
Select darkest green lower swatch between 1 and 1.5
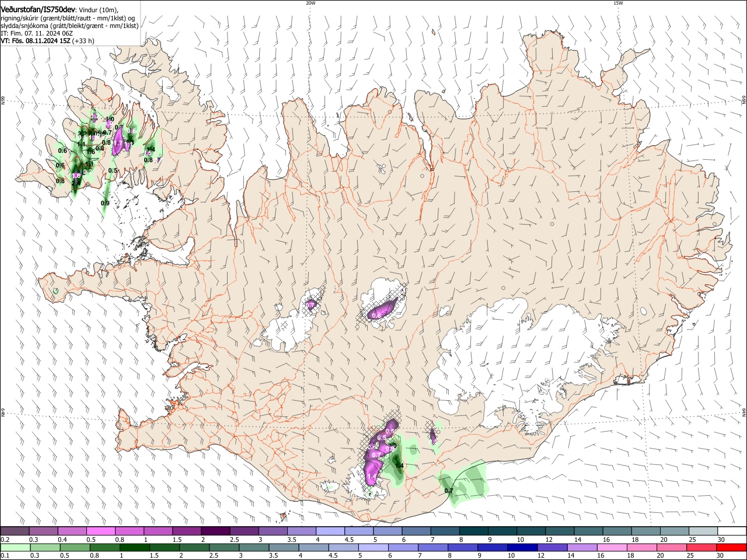[134, 548]
